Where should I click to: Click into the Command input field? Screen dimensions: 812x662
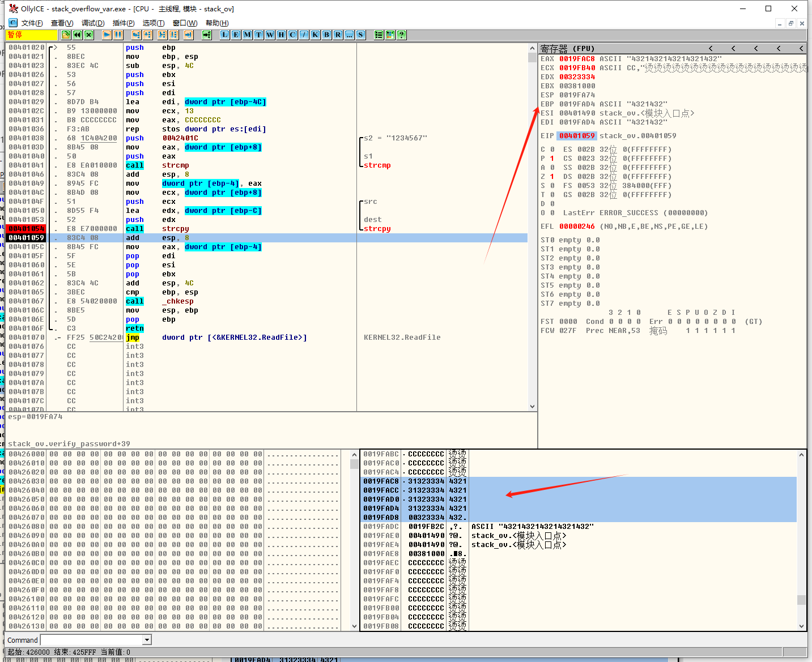pos(91,640)
